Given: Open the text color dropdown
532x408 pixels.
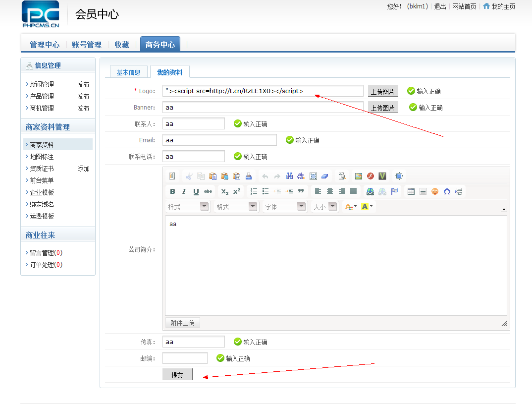Looking at the screenshot, I should [x=351, y=207].
